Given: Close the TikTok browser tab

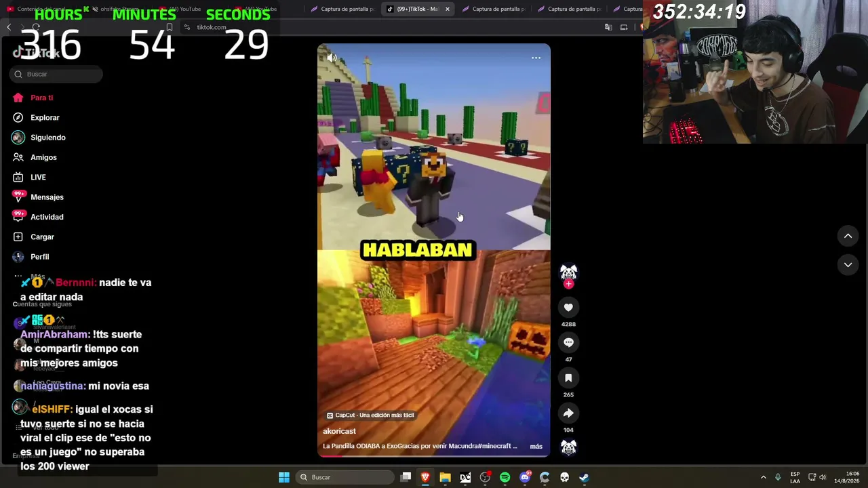Looking at the screenshot, I should tap(447, 9).
